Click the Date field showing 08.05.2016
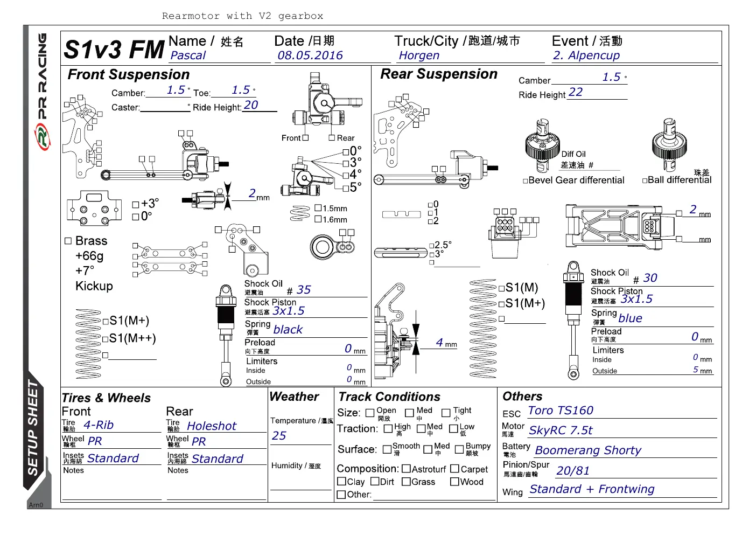The width and height of the screenshot is (756, 535). click(x=333, y=56)
